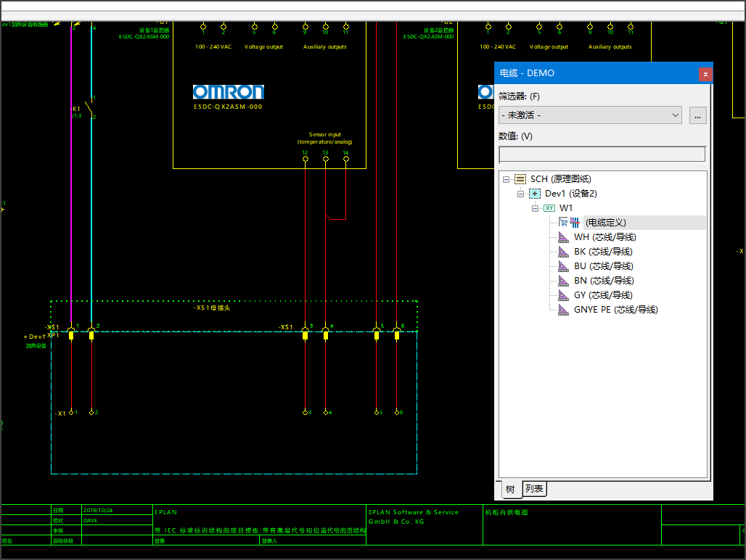746x560 pixels.
Task: Click the shopping cart icon in cable definition row
Action: (564, 223)
